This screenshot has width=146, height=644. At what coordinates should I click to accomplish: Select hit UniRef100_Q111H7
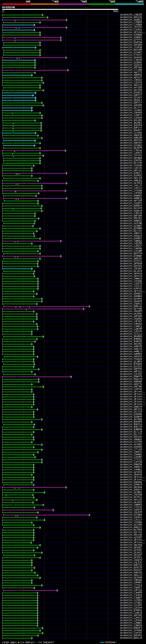coord(131,555)
